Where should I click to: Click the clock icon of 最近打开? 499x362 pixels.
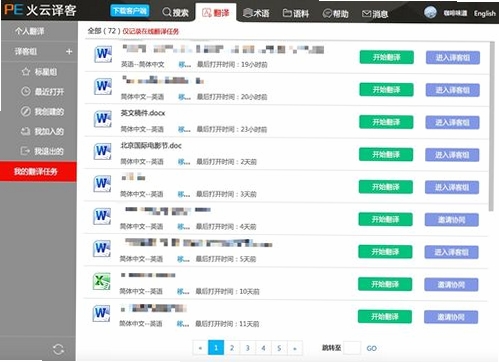[26, 91]
